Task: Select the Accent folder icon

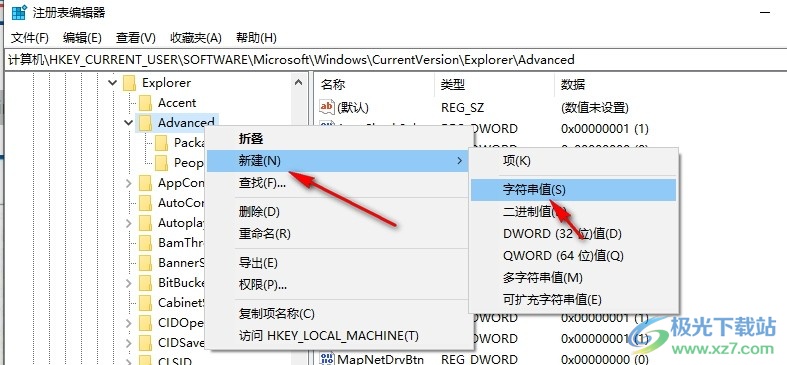Action: (x=146, y=103)
